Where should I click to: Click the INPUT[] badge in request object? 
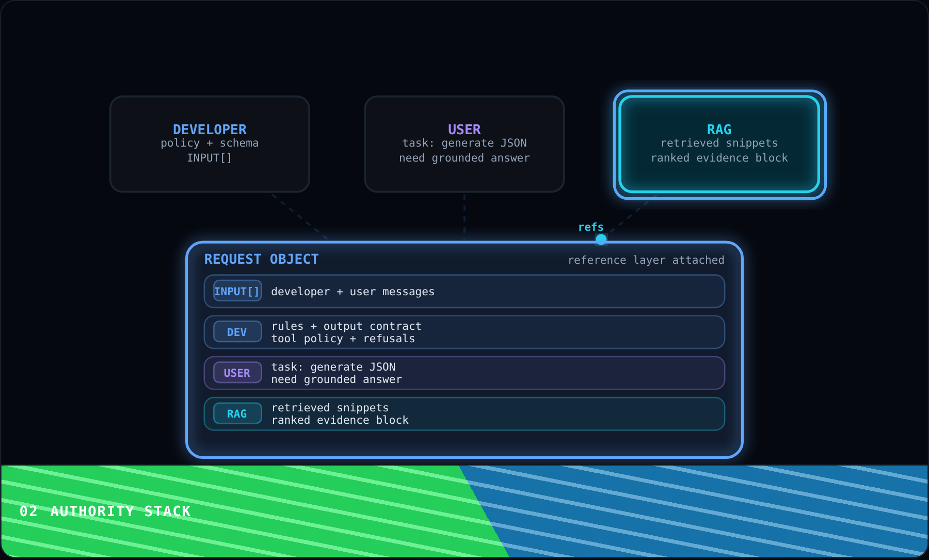pyautogui.click(x=237, y=291)
